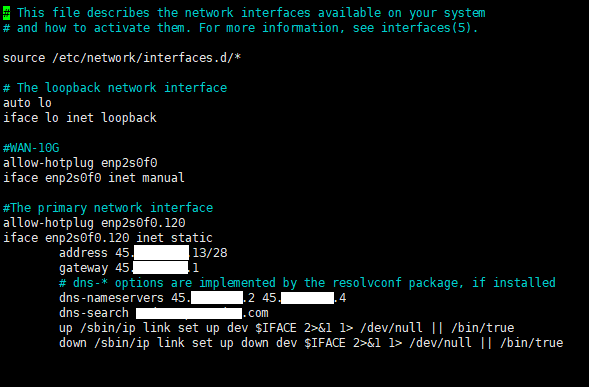The image size is (589, 387).
Task: Click 'allow-hotplug enp2s0f0.120' line
Action: [x=94, y=222]
